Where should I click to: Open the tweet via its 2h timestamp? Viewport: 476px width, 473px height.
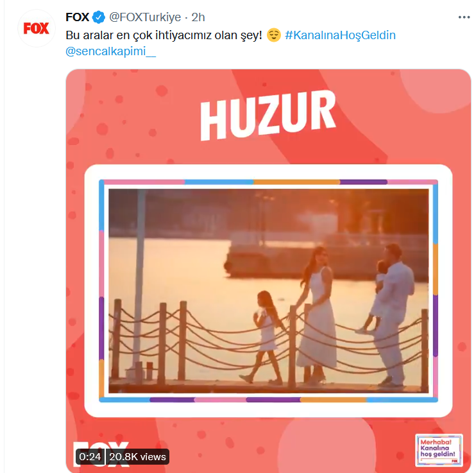(x=198, y=17)
